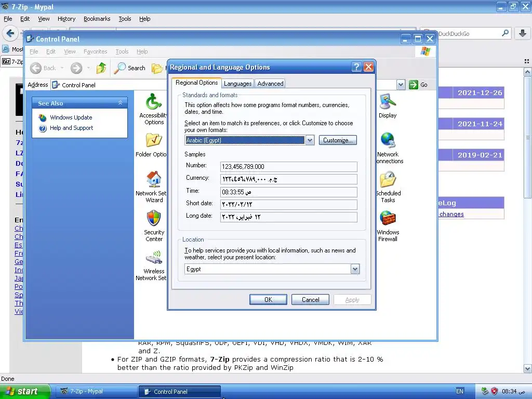Click Cancel in Regional Options dialog
532x399 pixels.
310,300
